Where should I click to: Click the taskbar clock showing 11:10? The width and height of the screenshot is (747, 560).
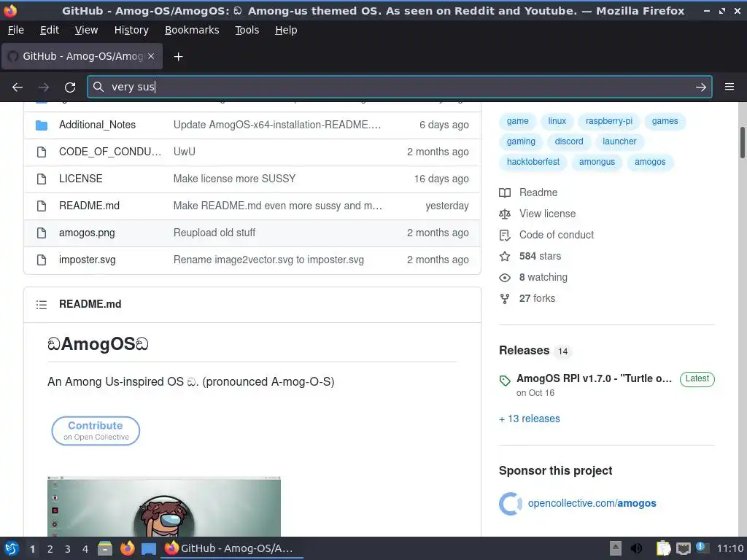730,549
